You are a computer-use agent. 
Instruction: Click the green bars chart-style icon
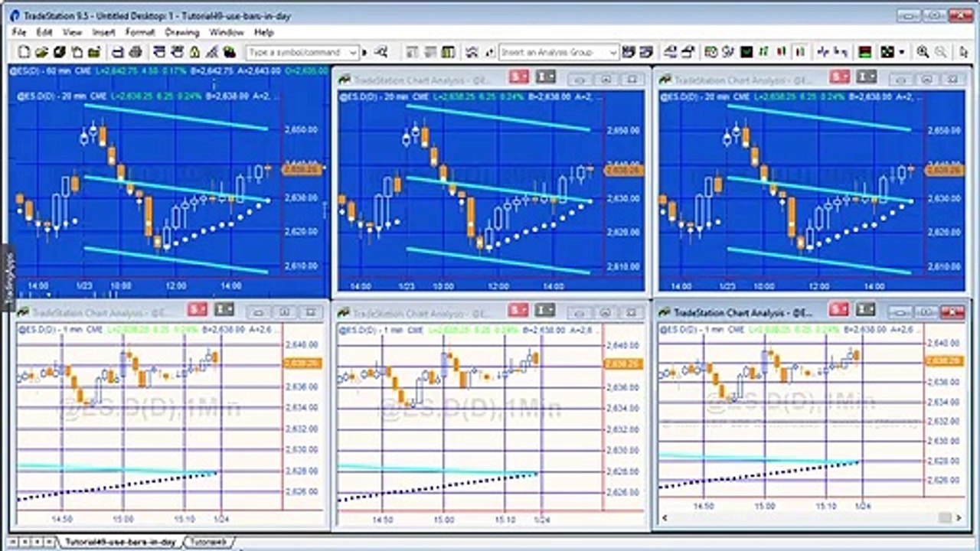click(x=763, y=52)
